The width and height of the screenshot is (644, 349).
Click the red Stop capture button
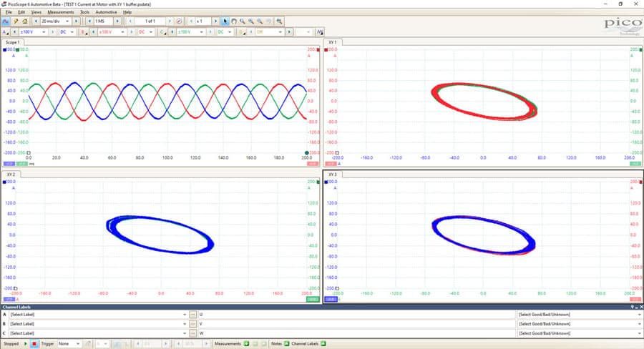point(34,344)
